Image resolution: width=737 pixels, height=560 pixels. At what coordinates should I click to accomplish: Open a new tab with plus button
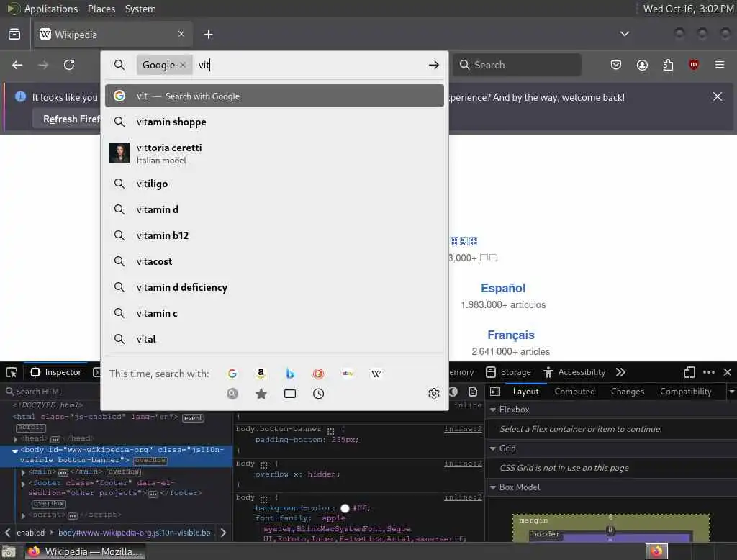[x=209, y=35]
